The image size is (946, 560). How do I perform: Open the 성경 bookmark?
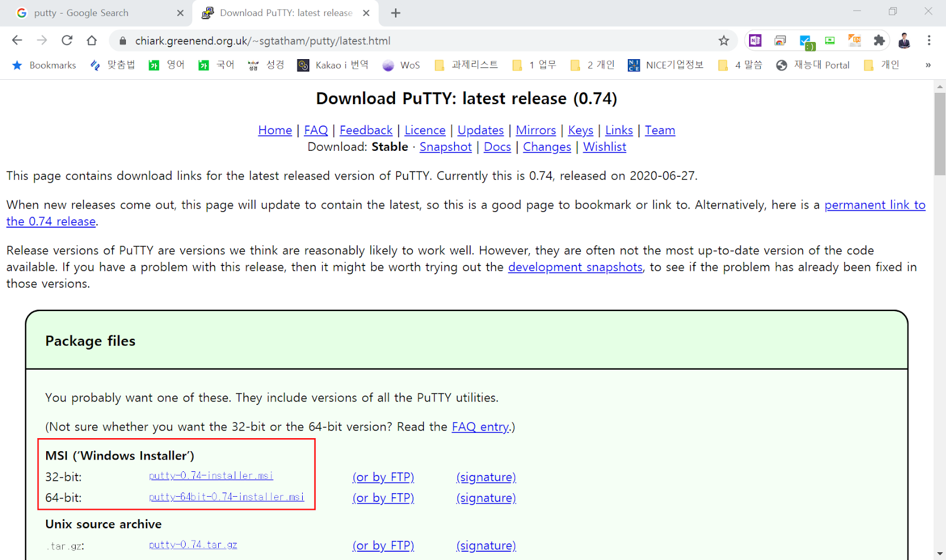pos(266,65)
